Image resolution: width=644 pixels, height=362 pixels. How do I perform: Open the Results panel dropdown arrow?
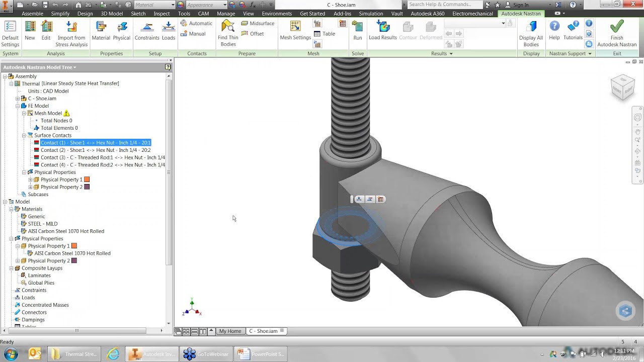[451, 54]
